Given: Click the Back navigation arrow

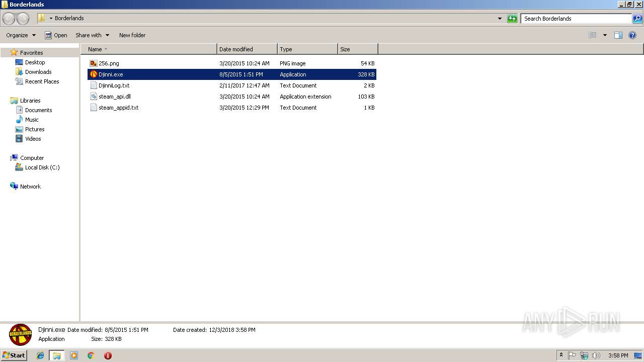Looking at the screenshot, I should tap(9, 19).
